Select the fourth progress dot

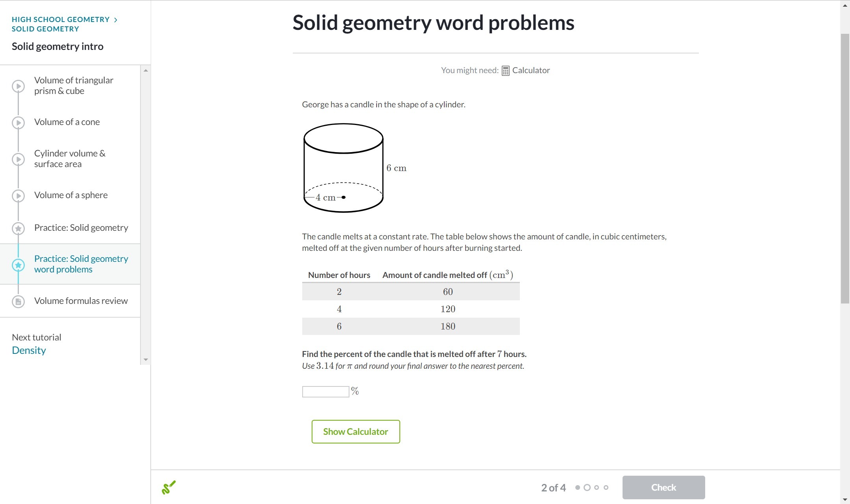tap(606, 487)
